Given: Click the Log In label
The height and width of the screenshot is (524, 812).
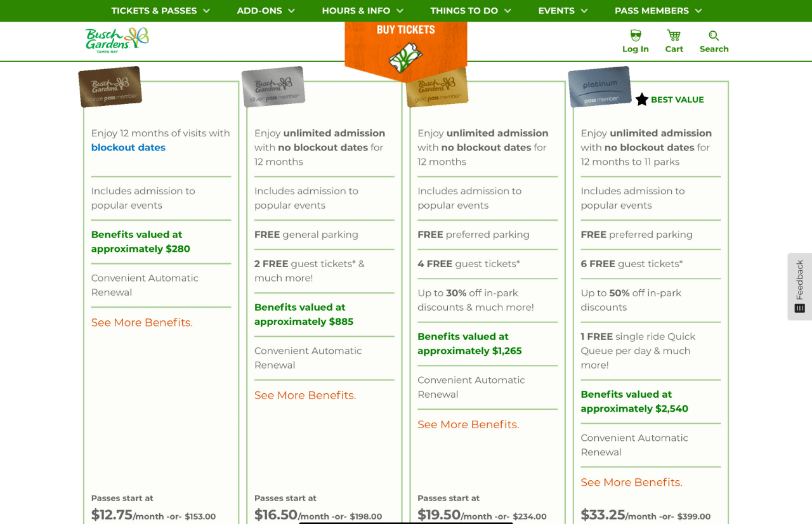Looking at the screenshot, I should tap(636, 49).
